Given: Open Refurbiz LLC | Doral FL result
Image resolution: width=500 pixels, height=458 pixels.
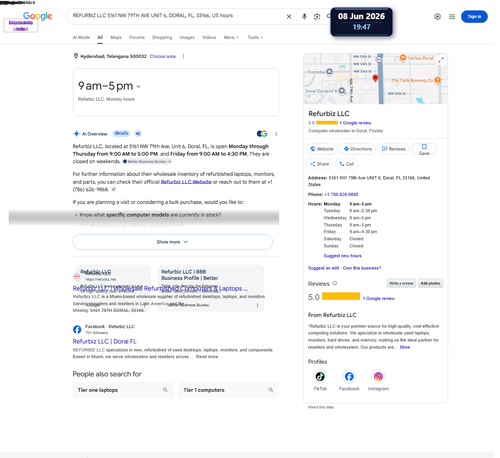Looking at the screenshot, I should click(104, 341).
